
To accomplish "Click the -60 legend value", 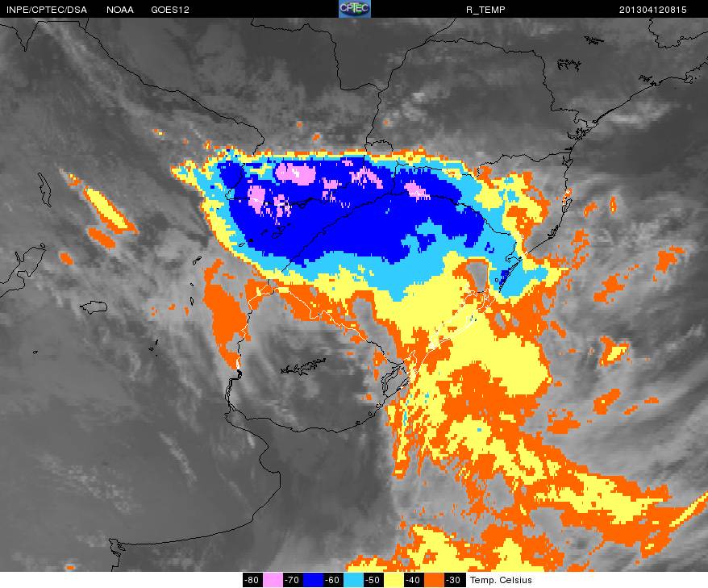I will 332,580.
